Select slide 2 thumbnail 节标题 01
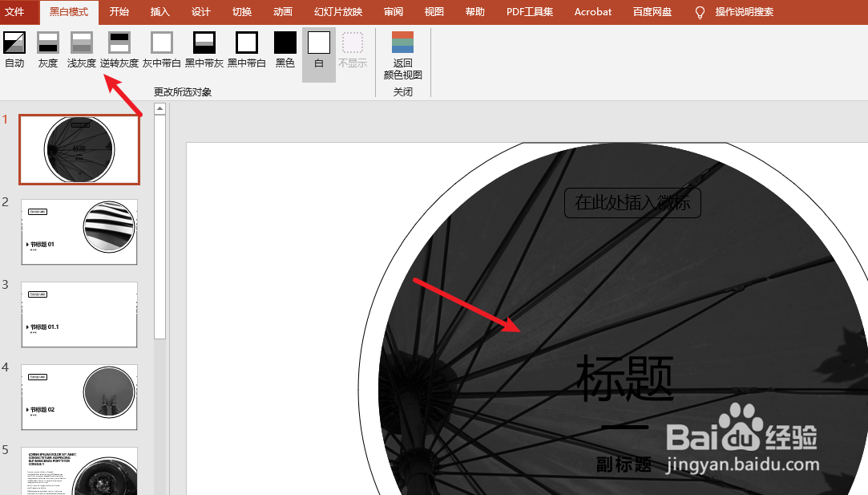The width and height of the screenshot is (868, 495). tap(79, 232)
